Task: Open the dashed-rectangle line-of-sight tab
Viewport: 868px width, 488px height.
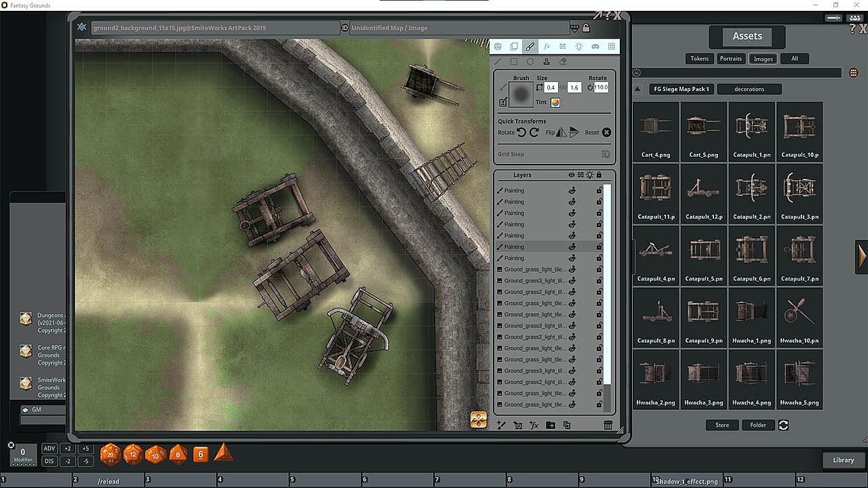Action: click(x=563, y=47)
